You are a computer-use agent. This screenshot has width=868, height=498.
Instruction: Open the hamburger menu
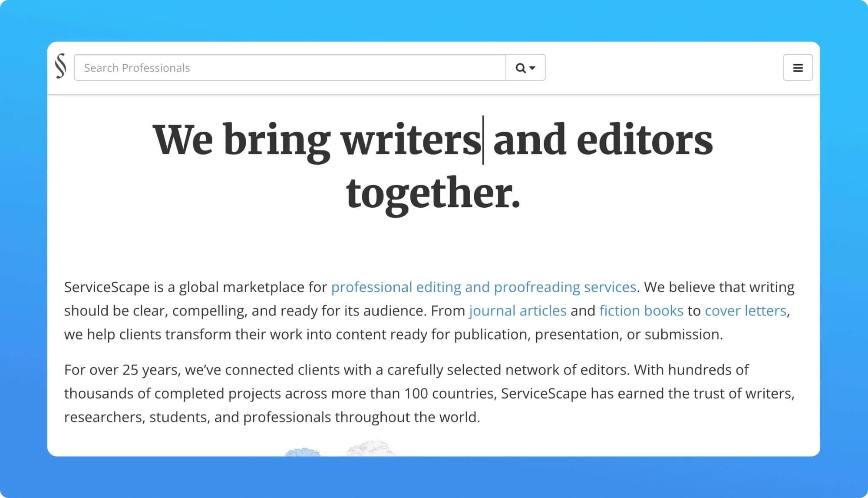(798, 67)
